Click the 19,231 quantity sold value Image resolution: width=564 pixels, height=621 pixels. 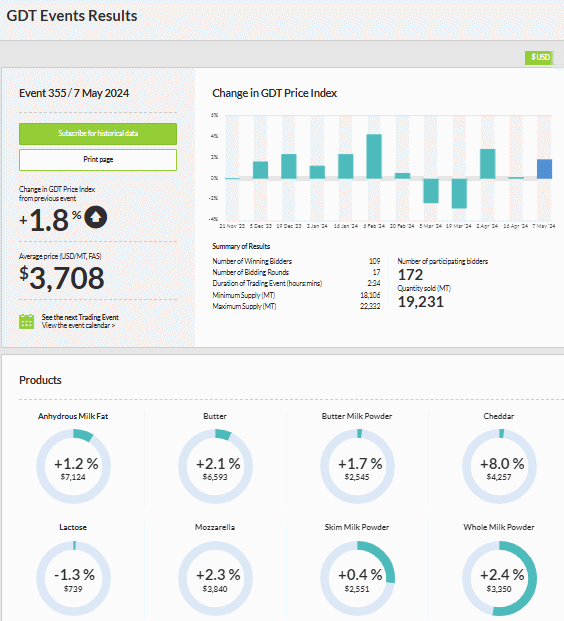[421, 302]
